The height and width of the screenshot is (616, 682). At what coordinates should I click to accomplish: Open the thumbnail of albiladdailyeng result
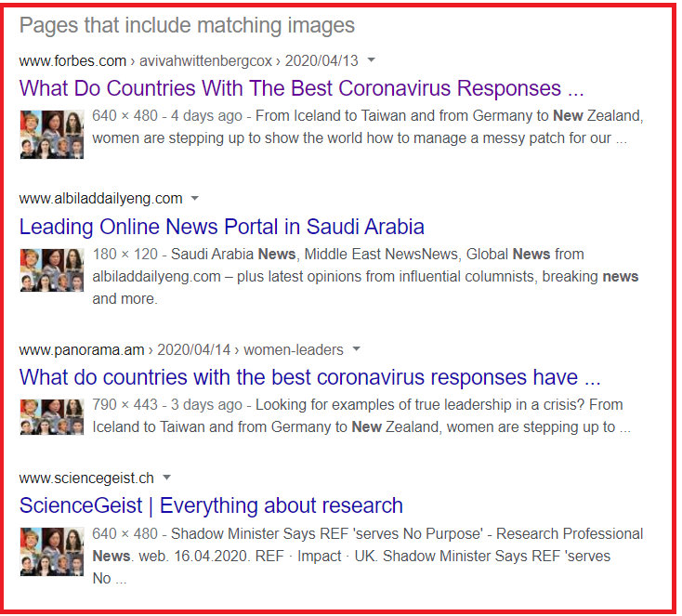pos(52,270)
